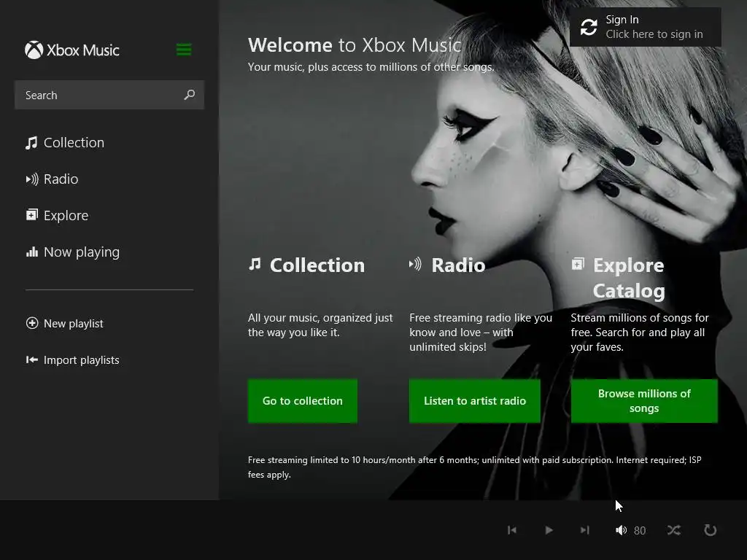Open Now playing in the sidebar
Viewport: 747px width, 560px height.
point(72,252)
